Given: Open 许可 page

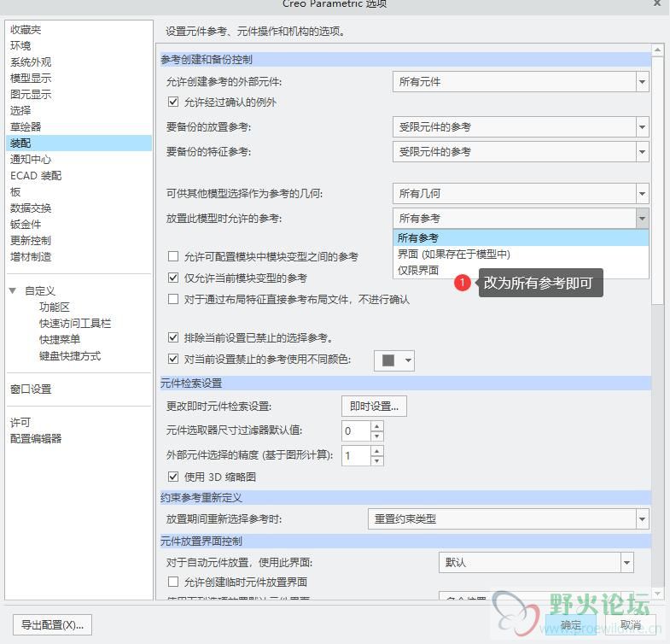Looking at the screenshot, I should 20,423.
